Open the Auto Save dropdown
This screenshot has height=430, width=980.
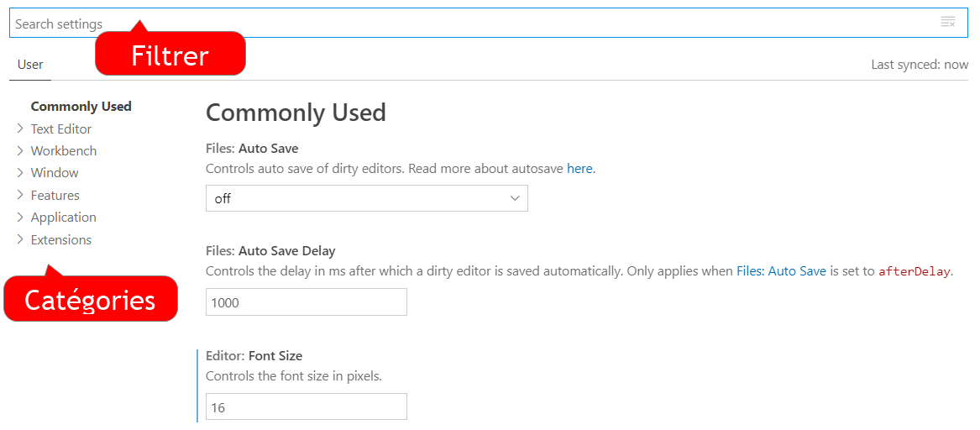pyautogui.click(x=367, y=198)
